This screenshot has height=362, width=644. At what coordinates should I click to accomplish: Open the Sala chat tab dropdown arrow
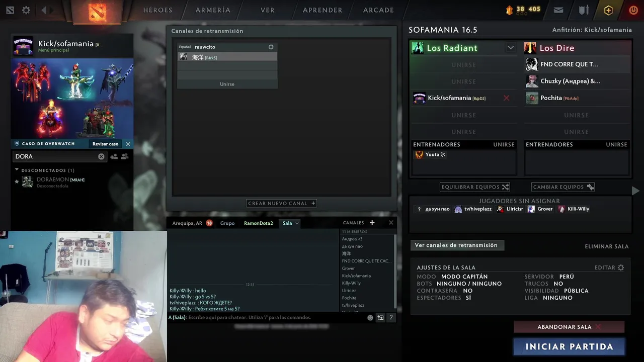(297, 223)
